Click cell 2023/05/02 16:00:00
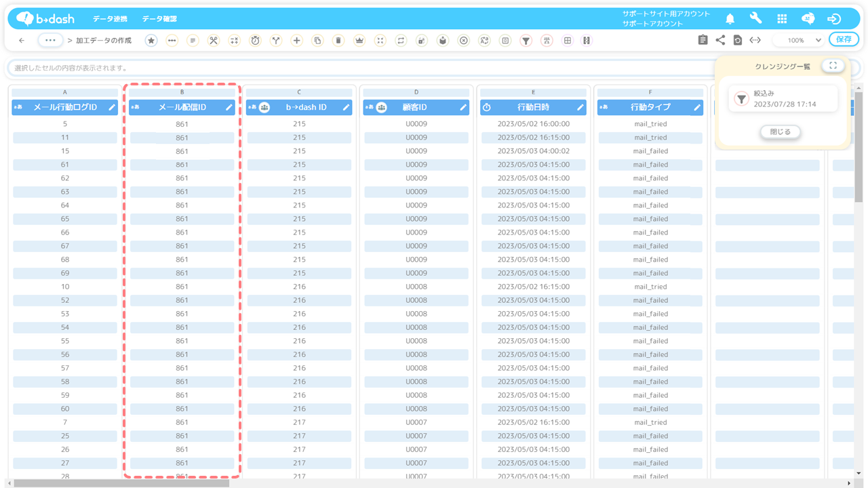 (x=533, y=124)
